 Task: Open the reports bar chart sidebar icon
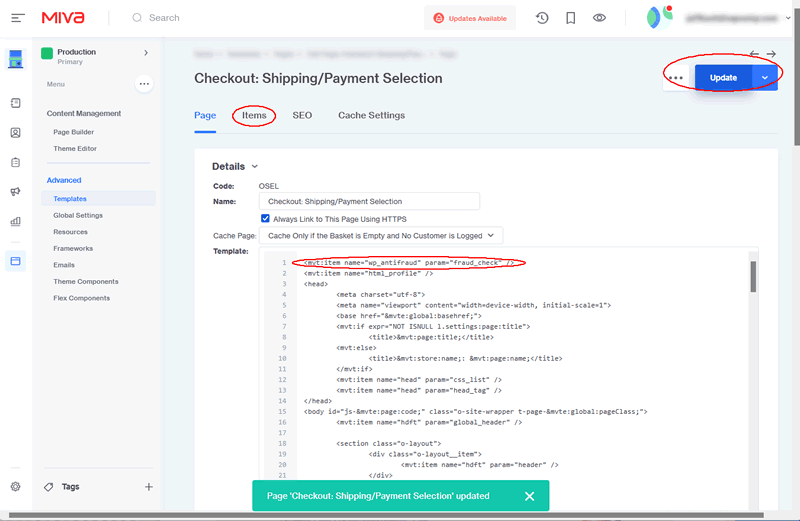(x=15, y=221)
